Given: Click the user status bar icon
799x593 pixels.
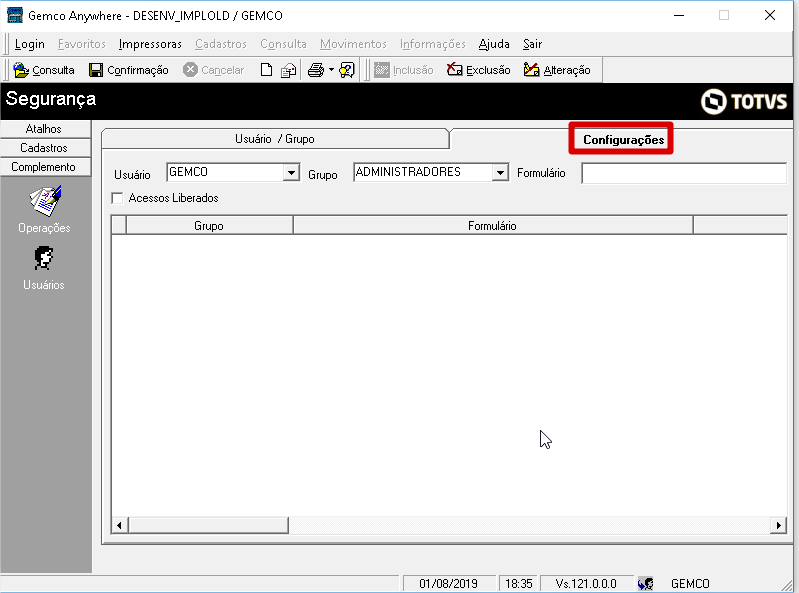Looking at the screenshot, I should [x=645, y=583].
